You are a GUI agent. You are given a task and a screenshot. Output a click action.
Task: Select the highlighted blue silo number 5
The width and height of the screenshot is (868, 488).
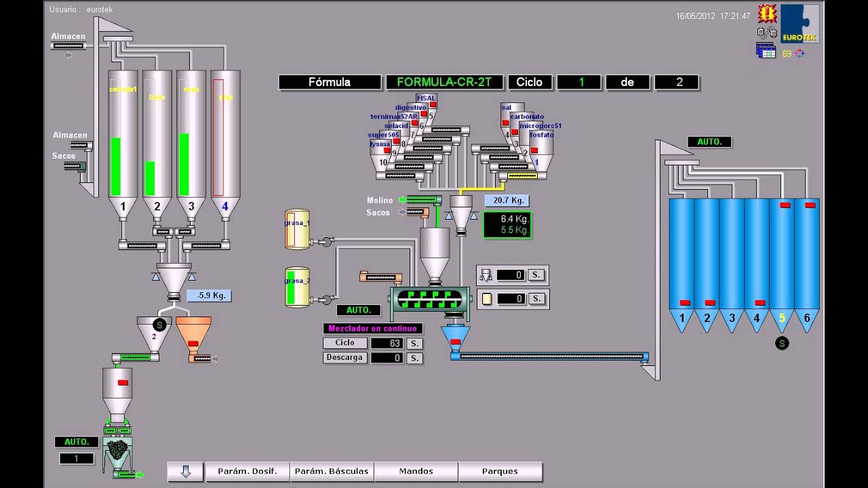click(x=781, y=264)
